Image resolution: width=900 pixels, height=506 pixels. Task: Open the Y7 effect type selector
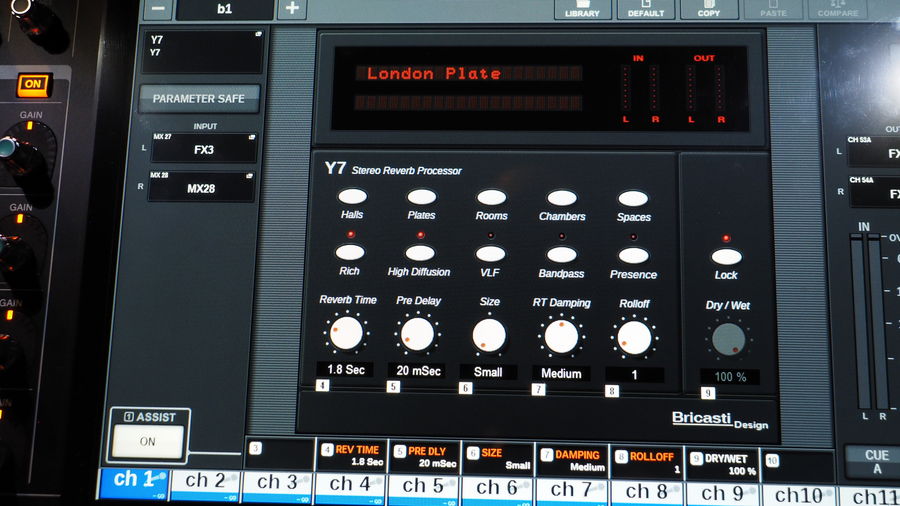pyautogui.click(x=203, y=51)
